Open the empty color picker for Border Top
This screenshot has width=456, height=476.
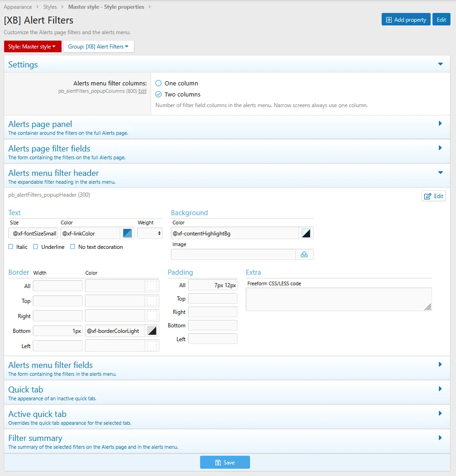pos(152,301)
